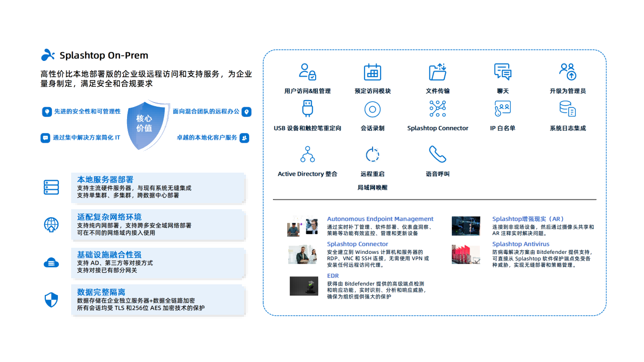Click the 升级为管理员 users icon
Image resolution: width=644 pixels, height=362 pixels.
click(568, 72)
